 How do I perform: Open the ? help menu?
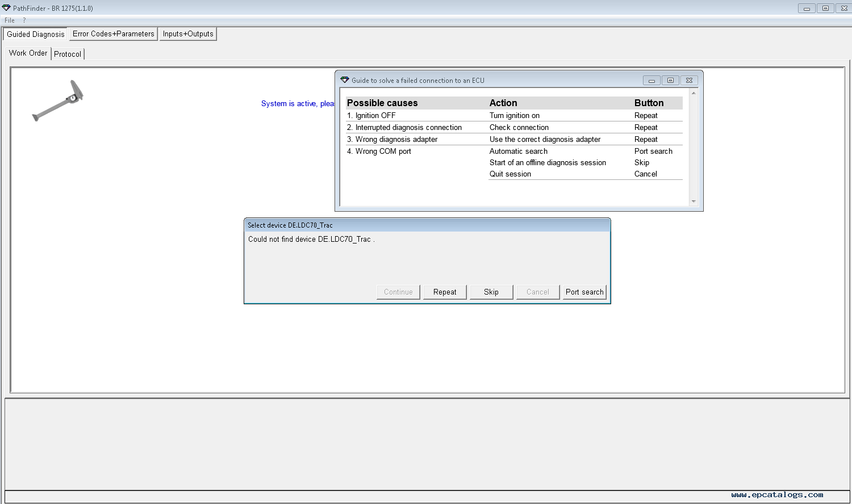[24, 20]
